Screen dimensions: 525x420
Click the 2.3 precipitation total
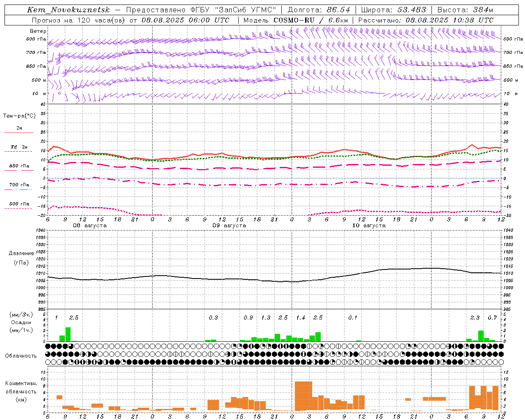(x=475, y=318)
